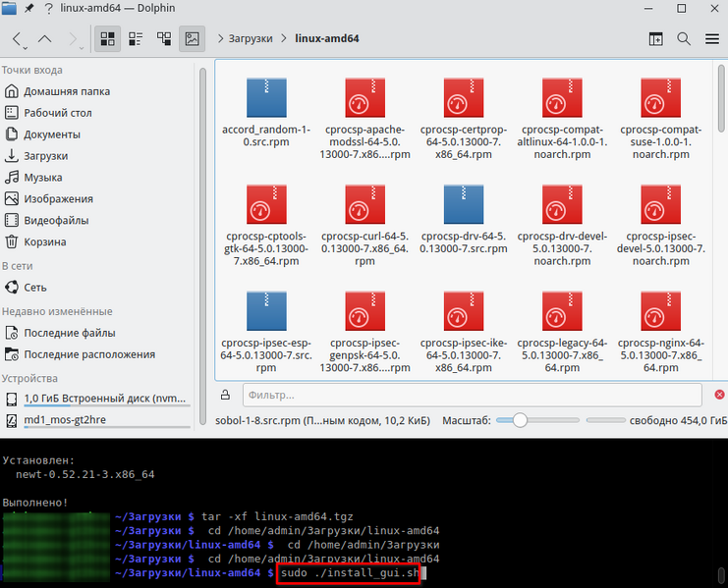Screen dimensions: 728x588
Task: Click the split view icon
Action: click(655, 39)
